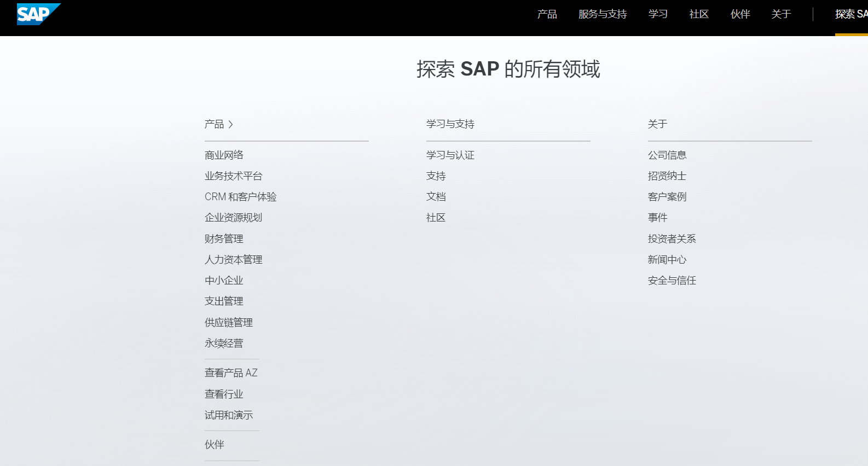Open the 查看行业 link

[x=224, y=394]
